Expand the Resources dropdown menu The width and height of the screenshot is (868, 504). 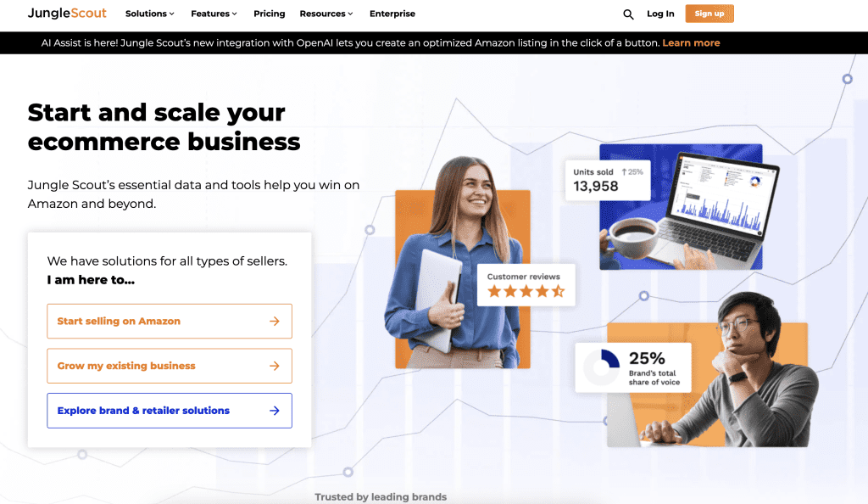(326, 14)
